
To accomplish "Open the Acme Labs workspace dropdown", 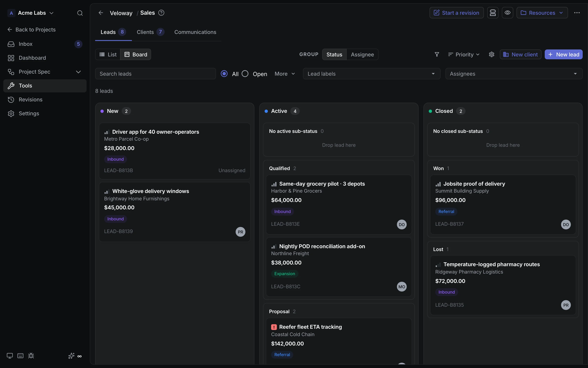I will point(31,13).
